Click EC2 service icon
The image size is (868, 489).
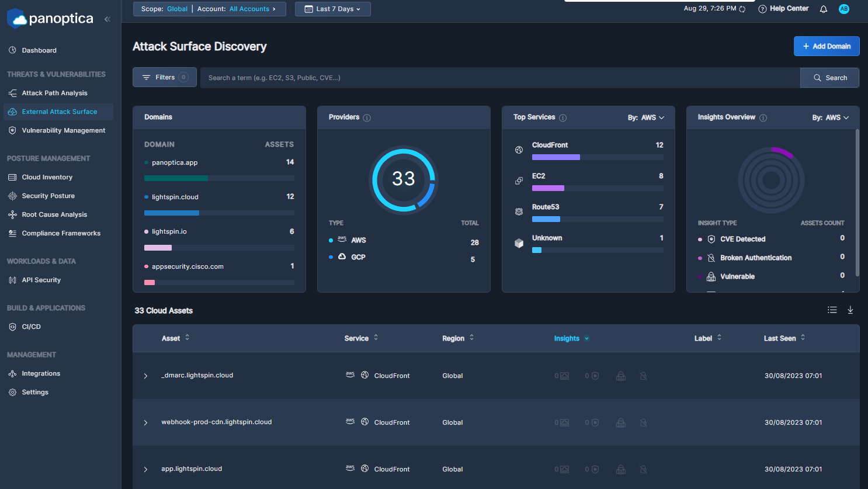519,181
